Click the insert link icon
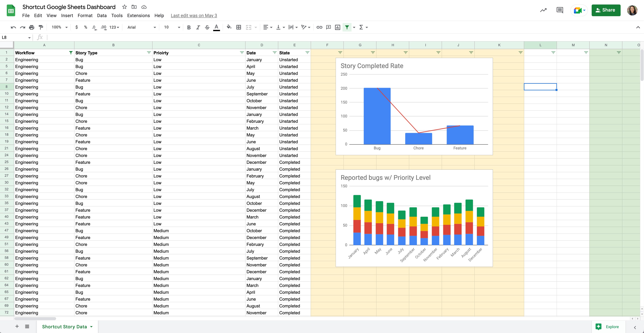Image resolution: width=644 pixels, height=333 pixels. (x=319, y=27)
